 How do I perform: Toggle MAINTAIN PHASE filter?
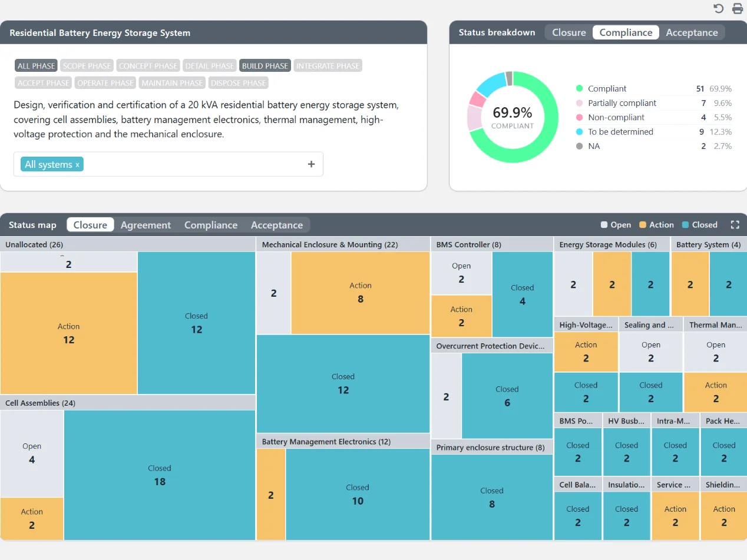pyautogui.click(x=172, y=83)
